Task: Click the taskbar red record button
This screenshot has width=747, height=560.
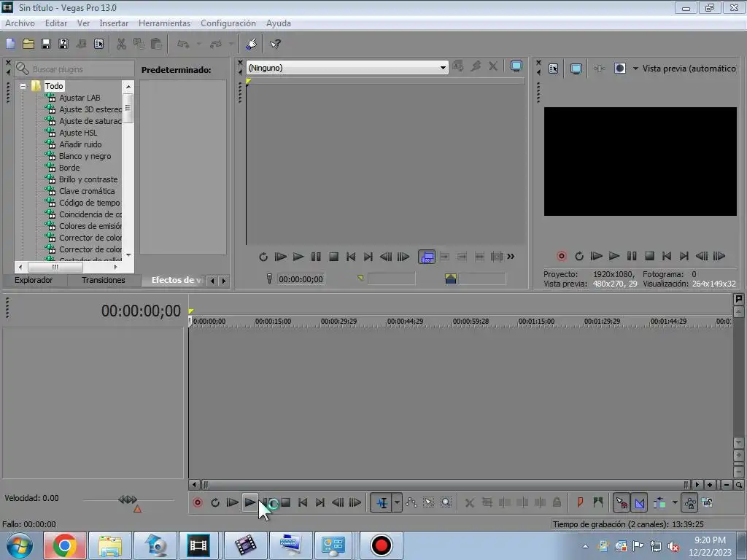Action: (x=381, y=545)
